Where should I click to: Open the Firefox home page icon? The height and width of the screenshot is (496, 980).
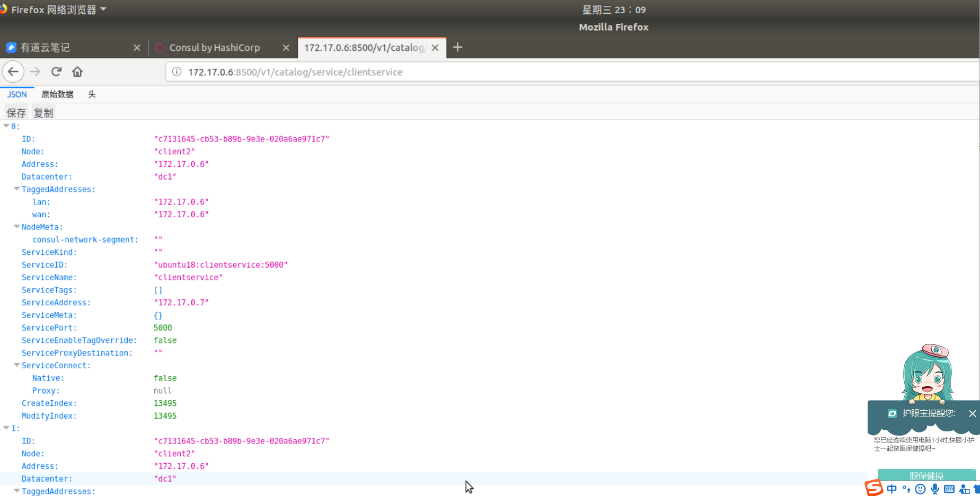click(77, 72)
